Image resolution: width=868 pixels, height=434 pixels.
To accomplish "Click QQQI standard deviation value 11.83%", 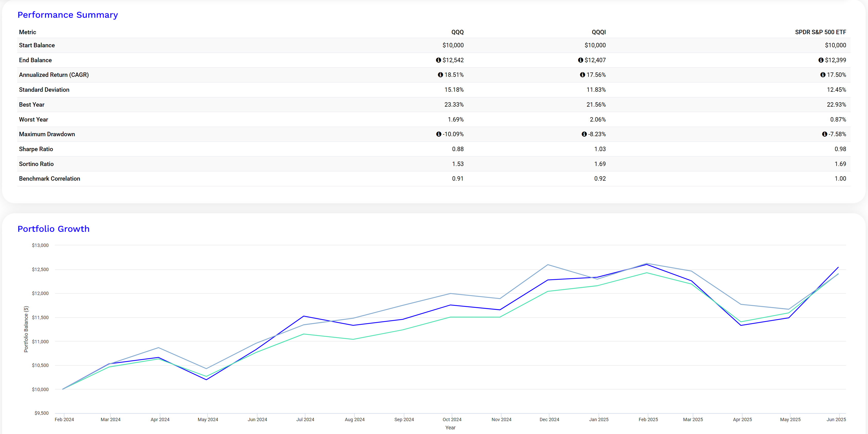I will pyautogui.click(x=596, y=90).
